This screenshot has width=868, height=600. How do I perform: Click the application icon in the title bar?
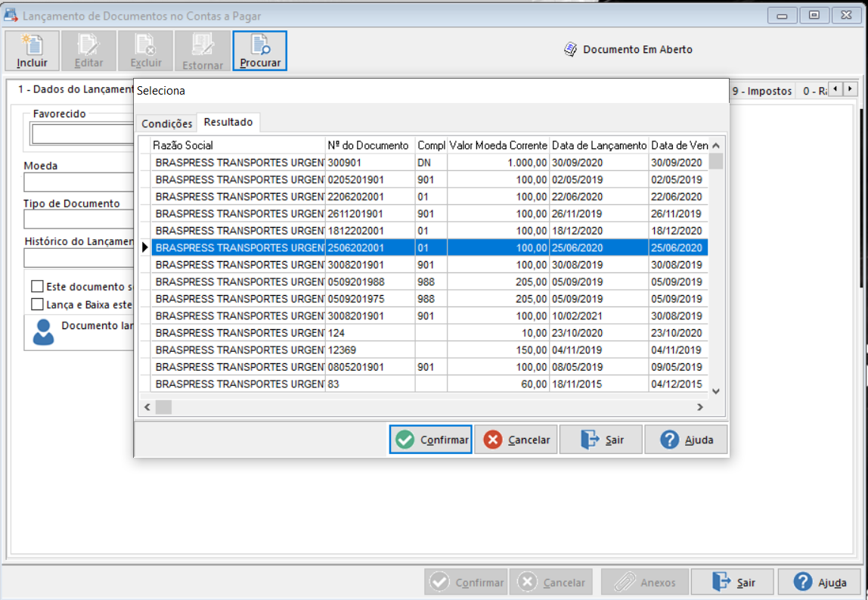click(11, 15)
